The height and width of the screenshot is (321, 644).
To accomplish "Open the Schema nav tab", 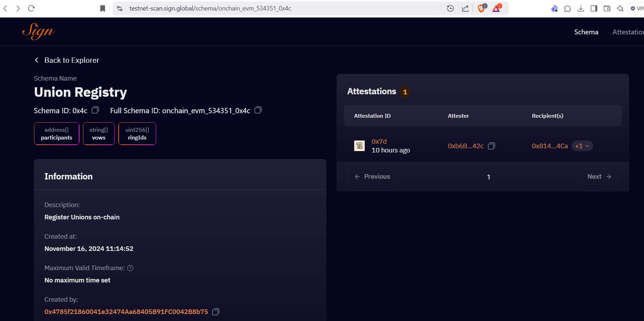I will tap(586, 32).
